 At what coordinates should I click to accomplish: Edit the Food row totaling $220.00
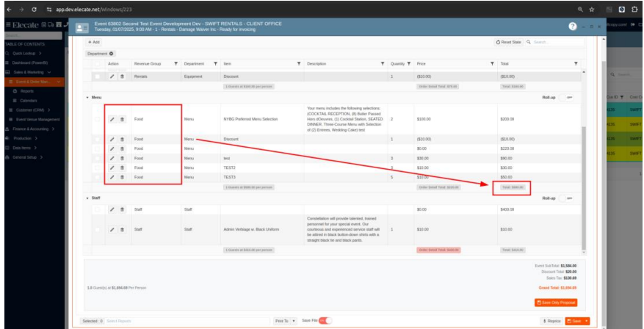point(112,148)
